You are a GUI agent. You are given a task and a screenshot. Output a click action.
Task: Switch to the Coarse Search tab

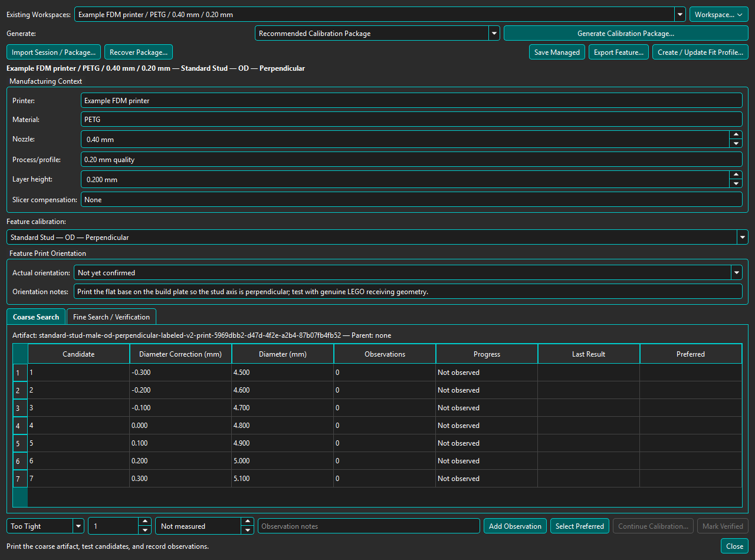[x=36, y=317]
